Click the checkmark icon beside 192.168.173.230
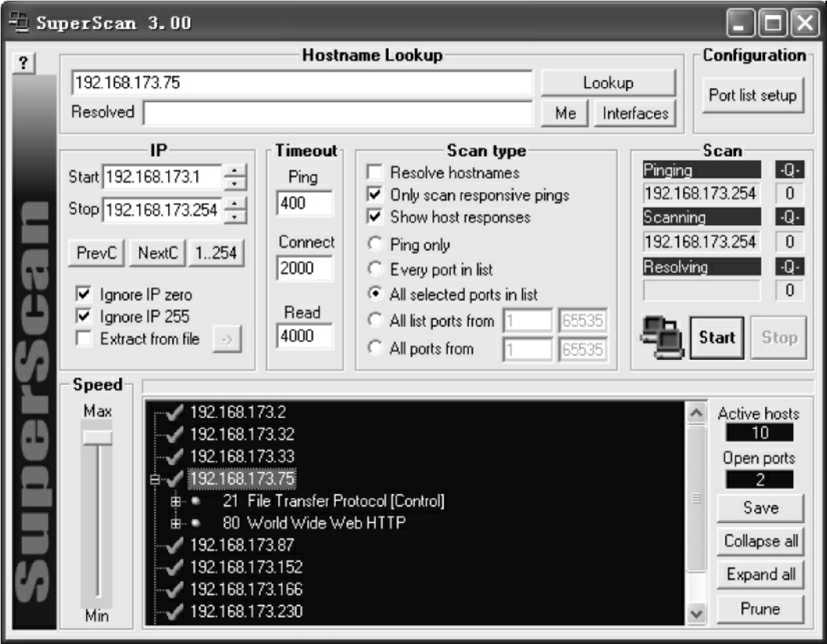Viewport: 827px width, 644px height. 176,612
